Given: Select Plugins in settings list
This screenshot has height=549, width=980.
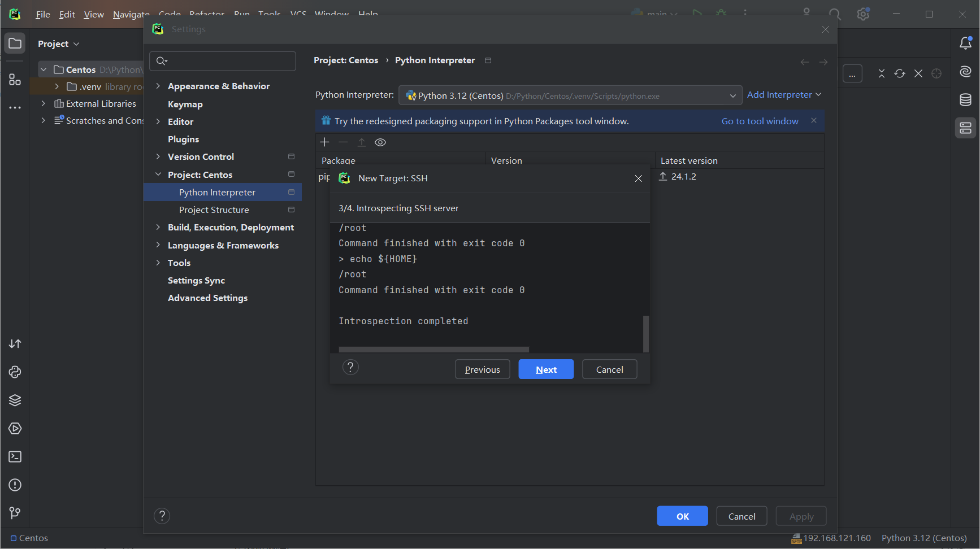Looking at the screenshot, I should (x=183, y=139).
